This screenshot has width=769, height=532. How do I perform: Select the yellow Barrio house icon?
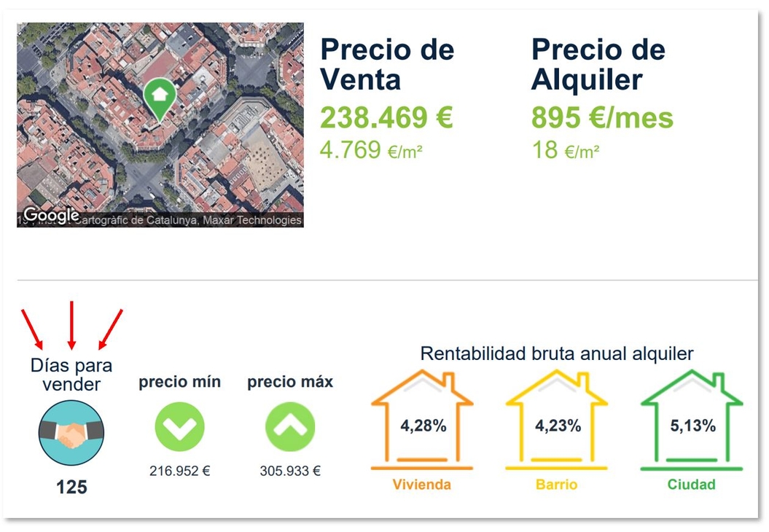tap(557, 420)
